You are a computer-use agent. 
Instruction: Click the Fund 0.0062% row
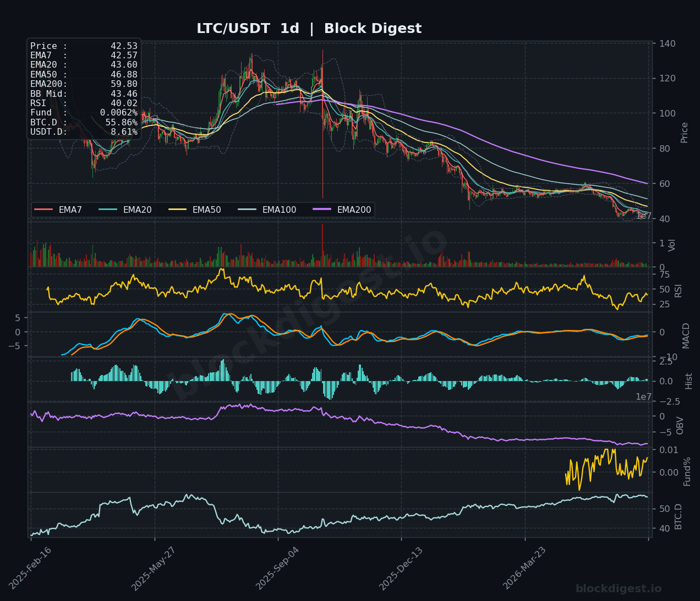click(x=84, y=113)
